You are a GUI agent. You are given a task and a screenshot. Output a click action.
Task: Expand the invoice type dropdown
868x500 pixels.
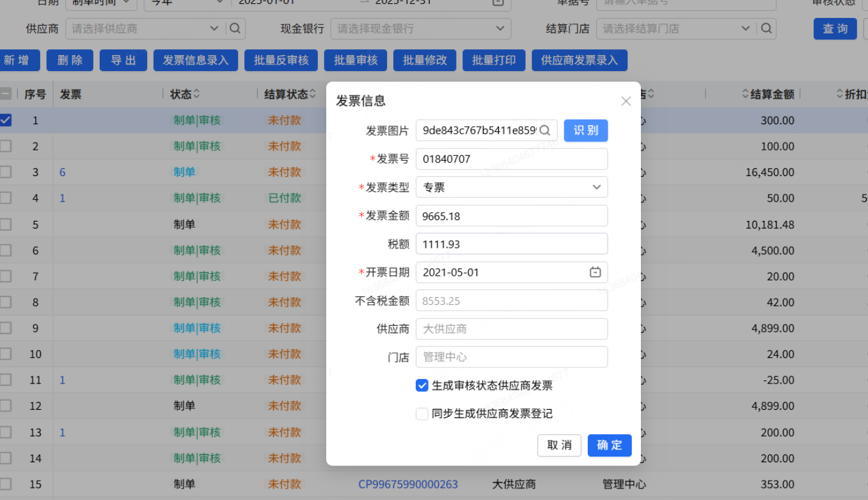tap(596, 188)
